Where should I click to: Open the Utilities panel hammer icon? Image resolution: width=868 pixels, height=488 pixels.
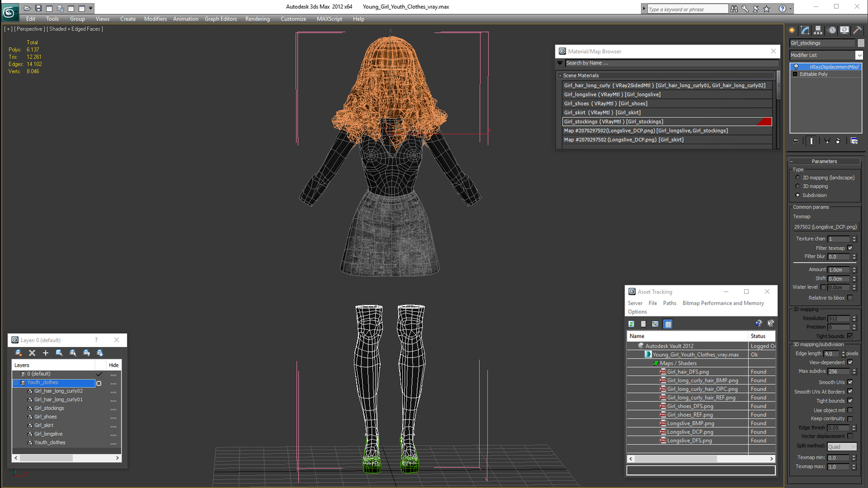click(x=858, y=30)
